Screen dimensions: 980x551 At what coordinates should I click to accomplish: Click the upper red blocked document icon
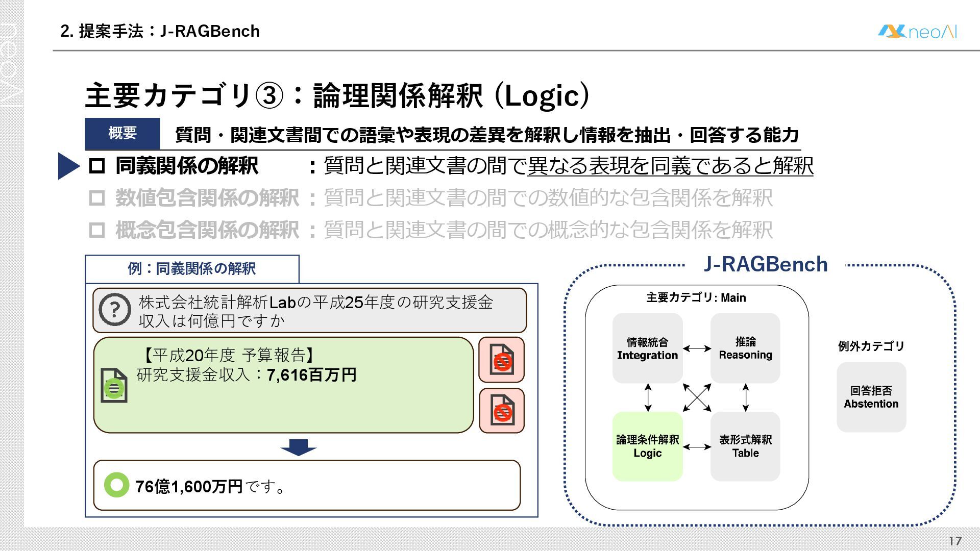[501, 360]
